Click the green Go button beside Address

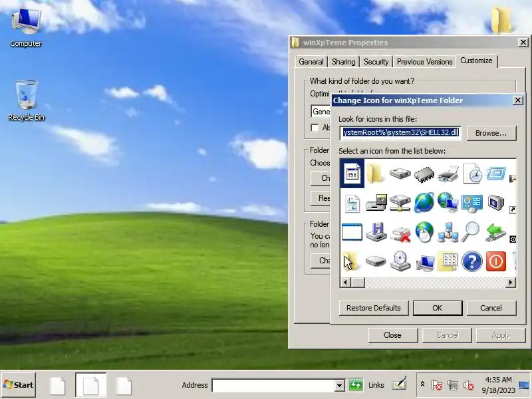[356, 385]
